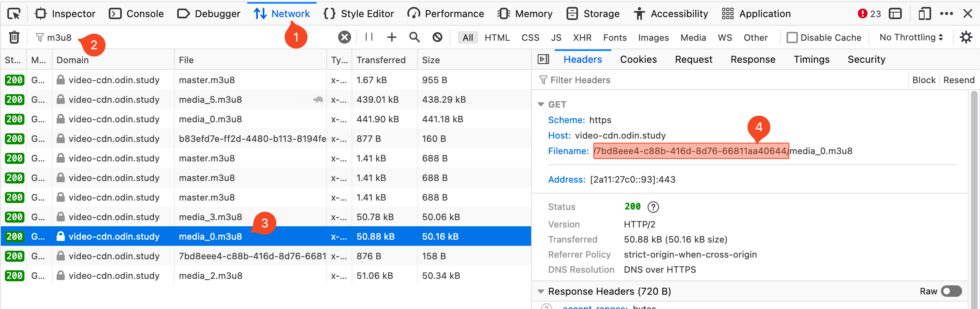Click the element picker icon
The width and height of the screenshot is (980, 309).
point(14,14)
